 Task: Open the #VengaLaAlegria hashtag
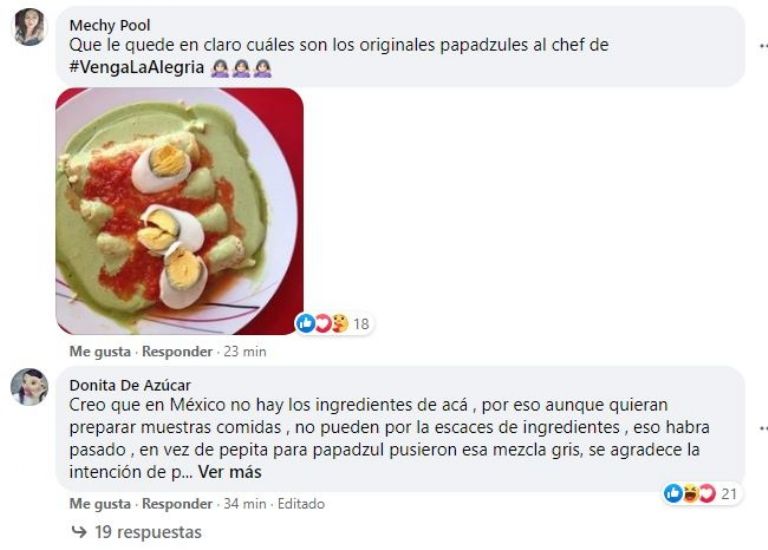137,67
